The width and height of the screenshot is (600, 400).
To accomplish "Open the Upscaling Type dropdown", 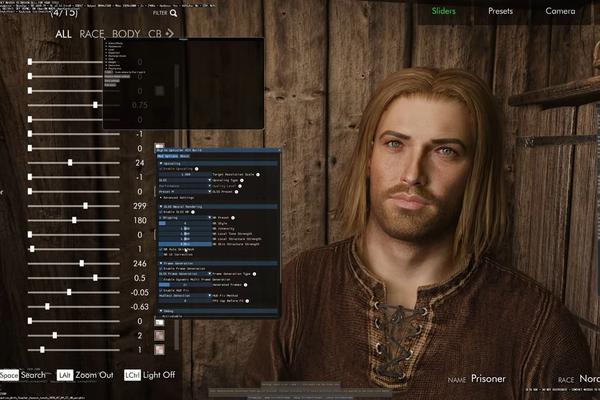I will click(185, 180).
